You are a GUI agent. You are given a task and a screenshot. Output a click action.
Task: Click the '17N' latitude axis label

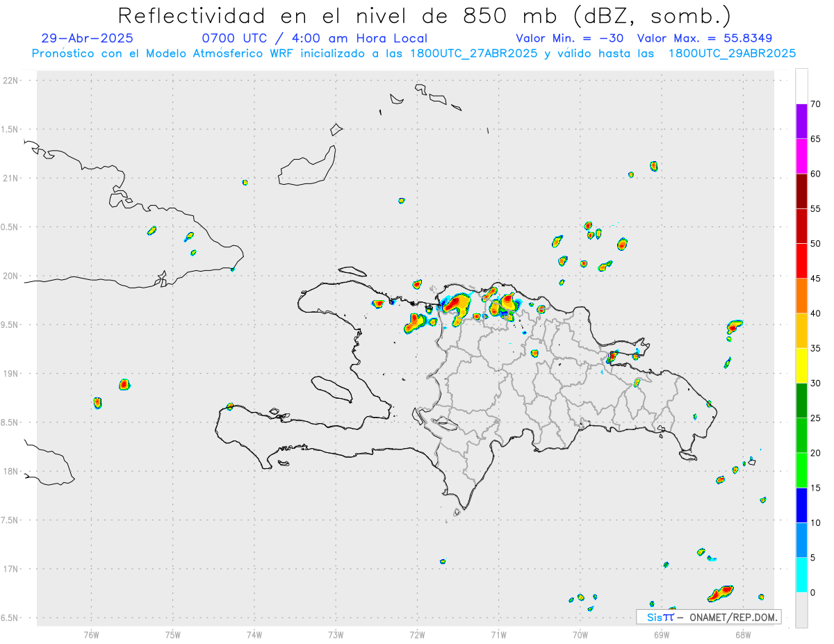[10, 568]
